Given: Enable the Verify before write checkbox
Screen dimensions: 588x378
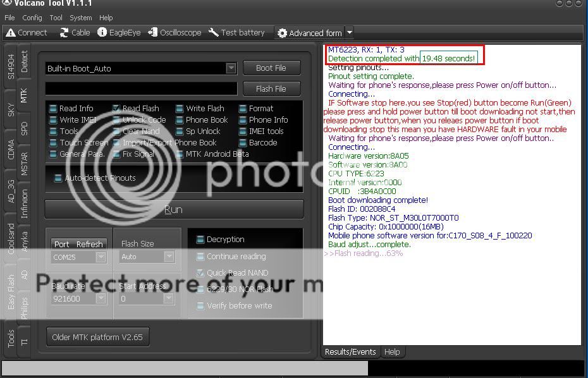Looking at the screenshot, I should 200,306.
